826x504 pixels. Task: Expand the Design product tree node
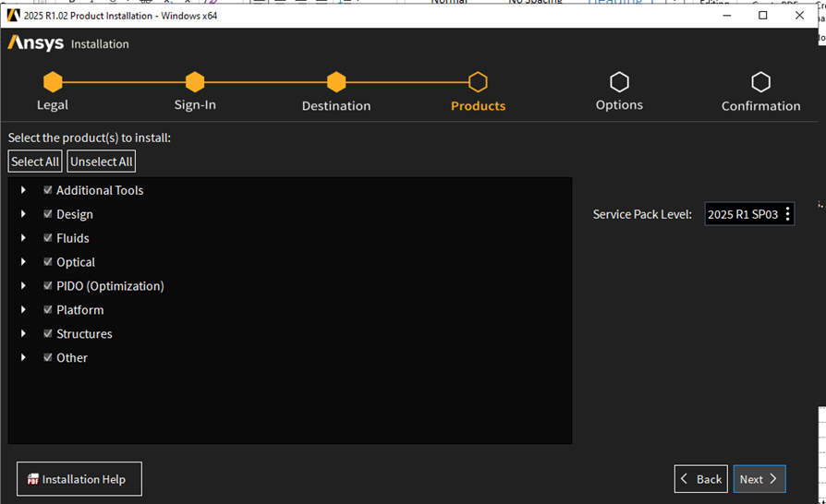click(23, 214)
